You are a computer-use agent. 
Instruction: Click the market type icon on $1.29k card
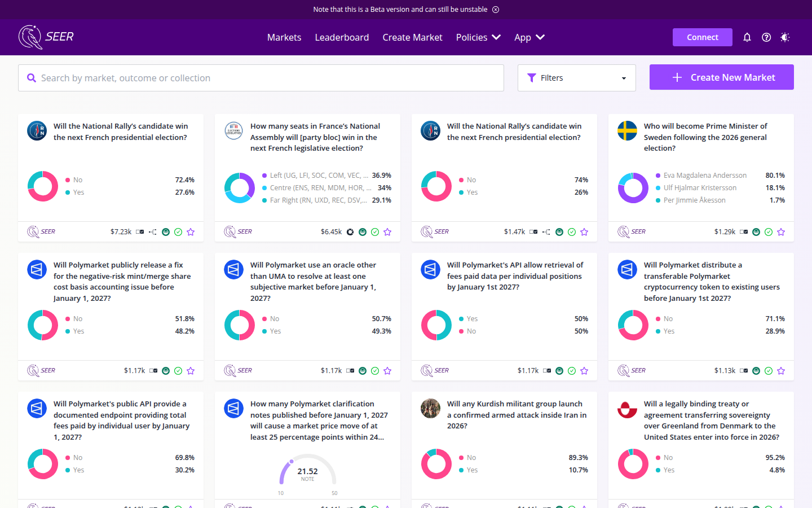[744, 232]
